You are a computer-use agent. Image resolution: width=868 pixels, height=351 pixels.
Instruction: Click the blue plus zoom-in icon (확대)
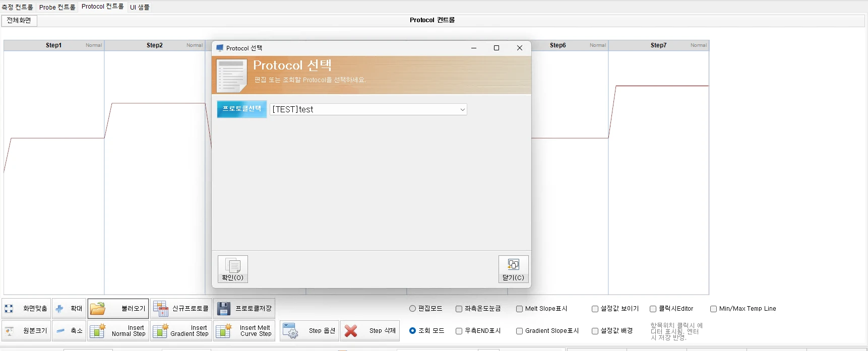tap(59, 309)
